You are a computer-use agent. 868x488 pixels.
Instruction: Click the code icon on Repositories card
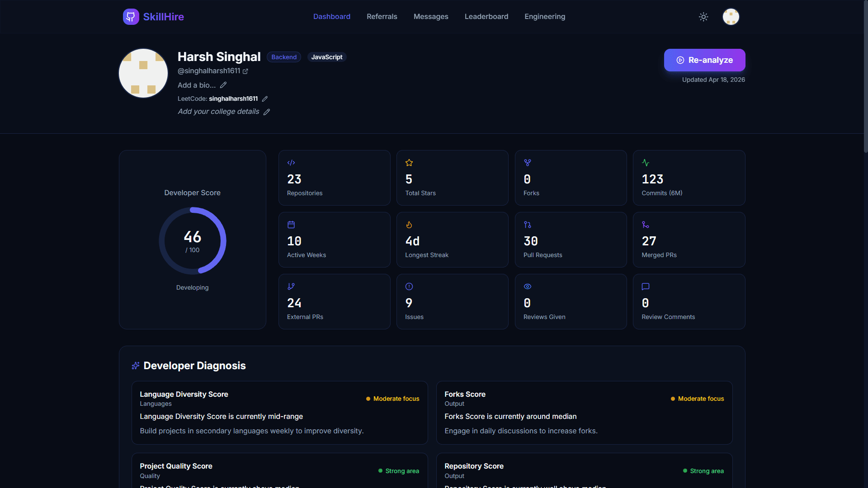pyautogui.click(x=291, y=163)
